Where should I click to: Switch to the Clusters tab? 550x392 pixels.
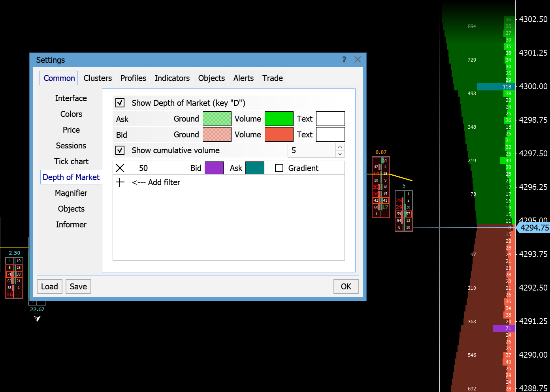coord(98,78)
